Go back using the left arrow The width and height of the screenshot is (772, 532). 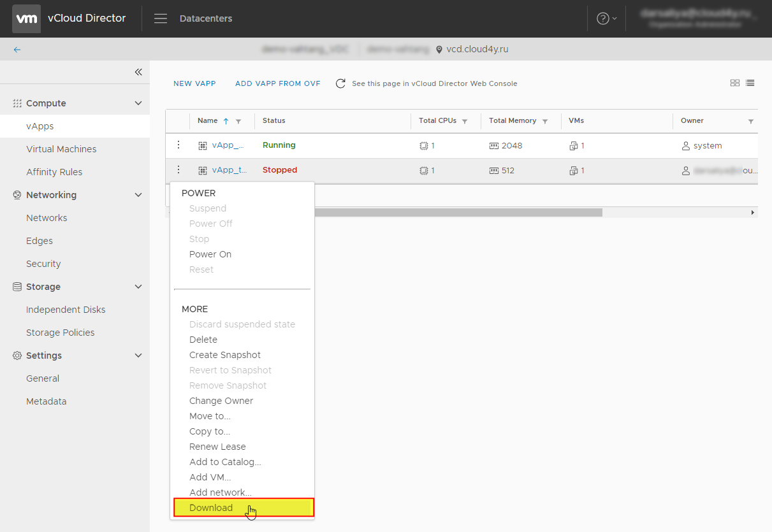17,49
